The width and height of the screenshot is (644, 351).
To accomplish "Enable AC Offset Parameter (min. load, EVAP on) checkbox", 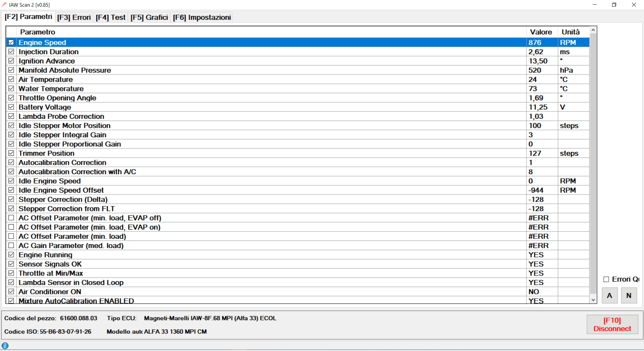I will tap(11, 227).
